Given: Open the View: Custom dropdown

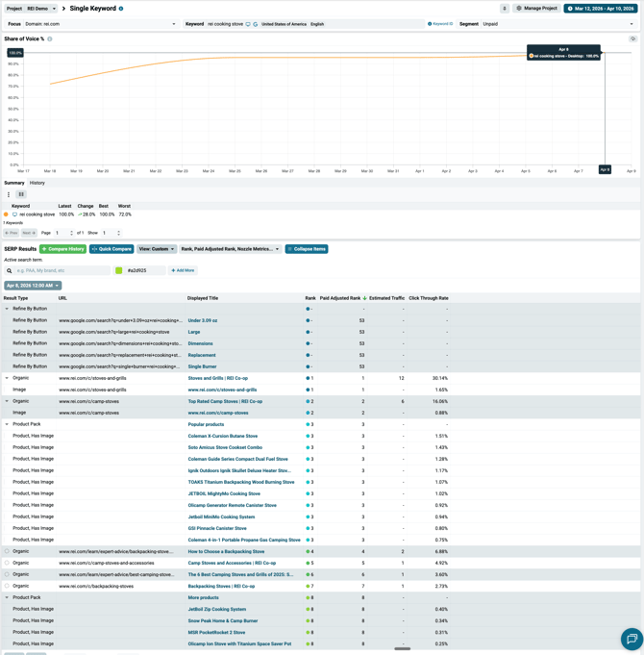Looking at the screenshot, I should 157,249.
